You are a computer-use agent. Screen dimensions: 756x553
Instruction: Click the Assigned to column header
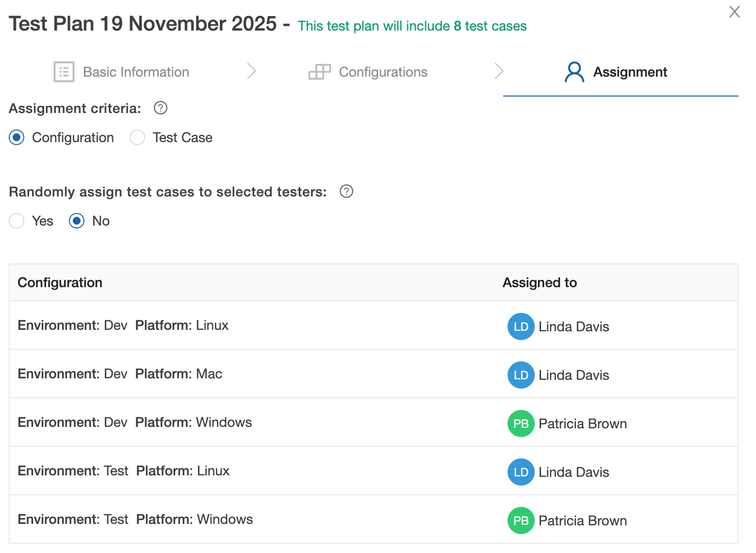coord(540,282)
